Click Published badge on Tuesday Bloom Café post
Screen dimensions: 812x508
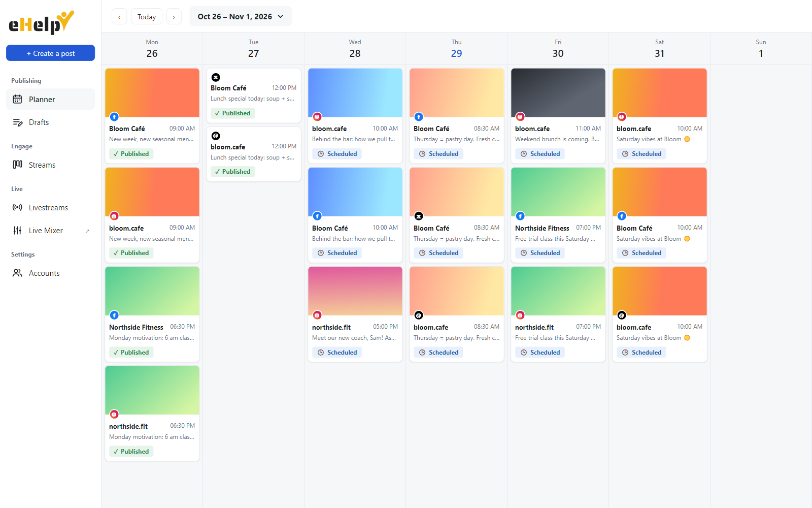tap(232, 113)
